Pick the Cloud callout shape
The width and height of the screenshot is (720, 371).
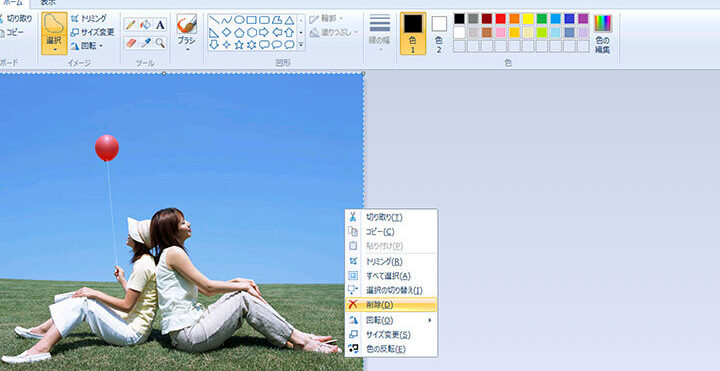pyautogui.click(x=289, y=45)
